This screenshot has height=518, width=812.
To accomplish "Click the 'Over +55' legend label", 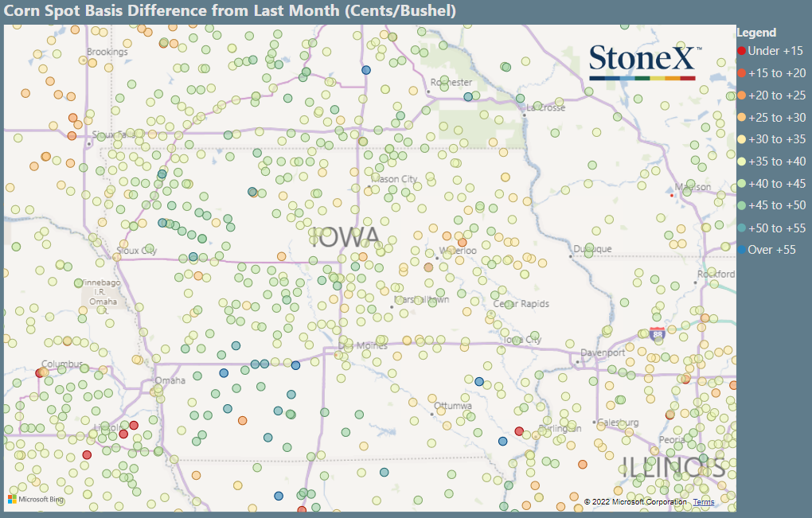I will (x=771, y=249).
